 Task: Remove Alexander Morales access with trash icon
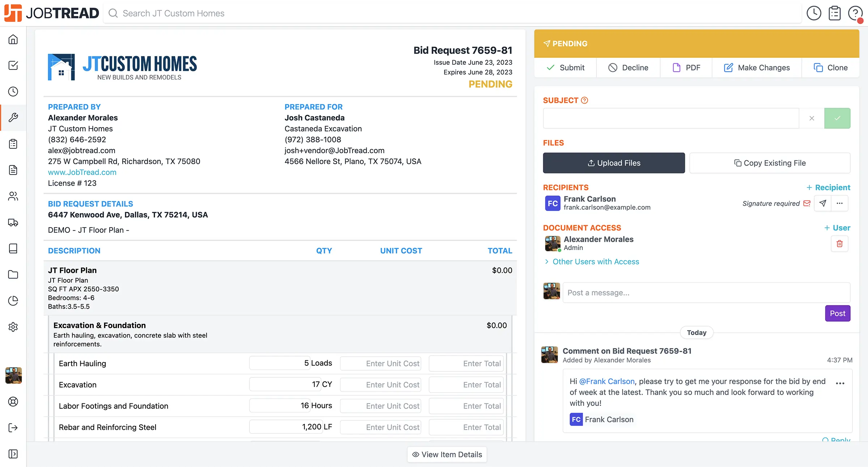[x=839, y=244]
